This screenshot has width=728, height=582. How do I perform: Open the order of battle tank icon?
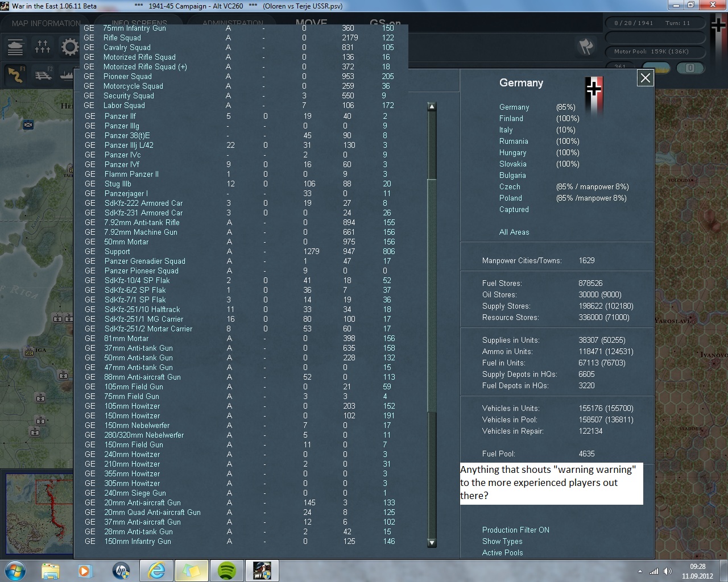15,46
